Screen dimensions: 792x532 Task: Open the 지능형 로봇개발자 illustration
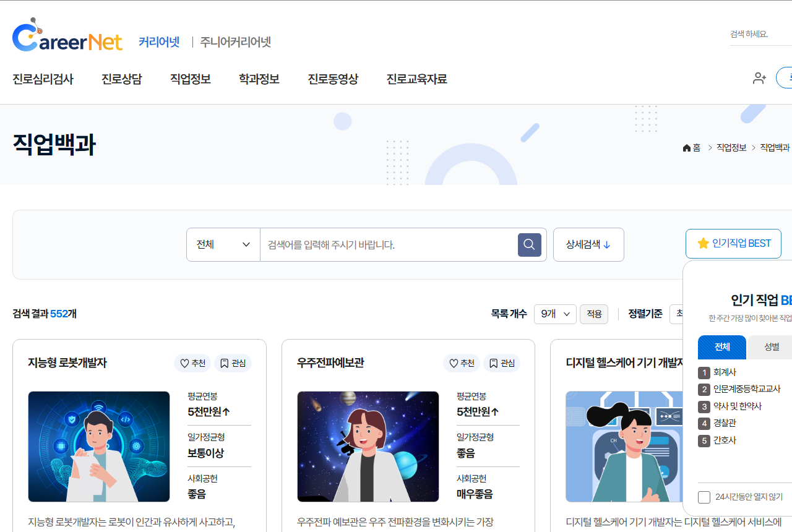tap(99, 447)
